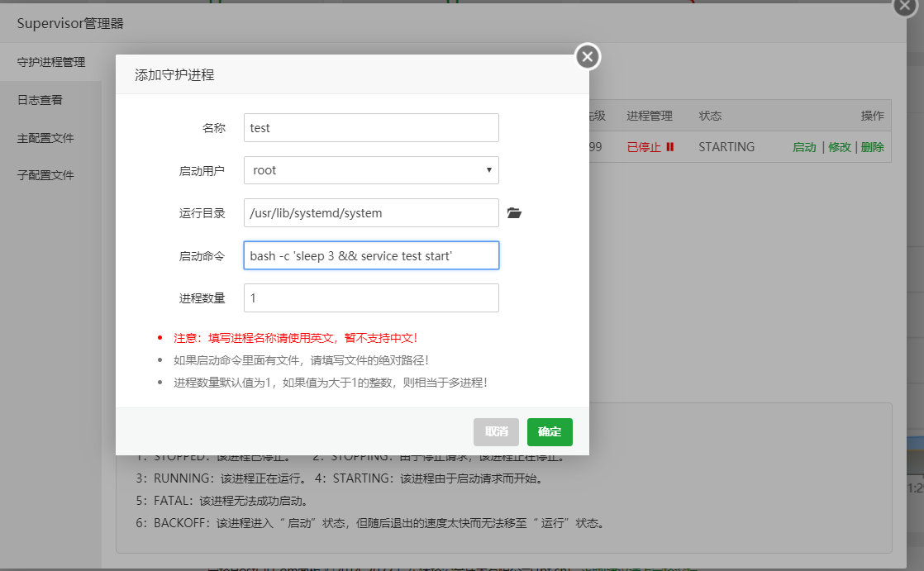This screenshot has width=924, height=571.
Task: Click the STARTING status text in the table
Action: pos(726,147)
